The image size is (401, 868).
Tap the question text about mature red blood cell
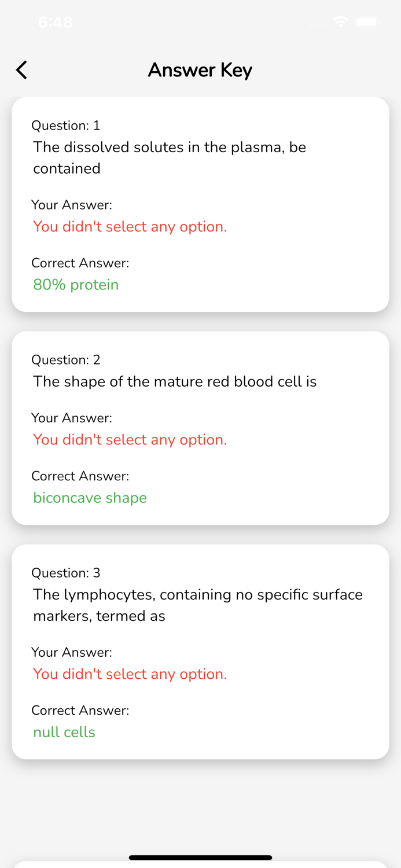tap(174, 381)
